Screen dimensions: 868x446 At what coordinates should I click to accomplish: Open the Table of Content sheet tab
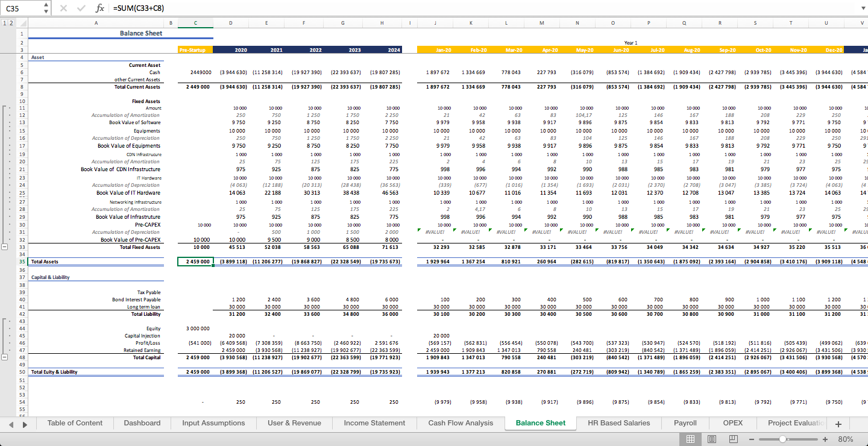click(x=75, y=423)
